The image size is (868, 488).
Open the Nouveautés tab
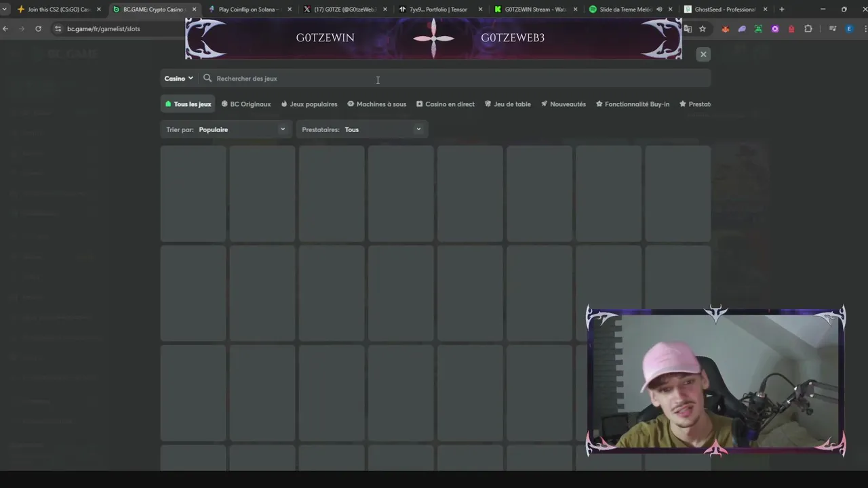click(x=564, y=104)
